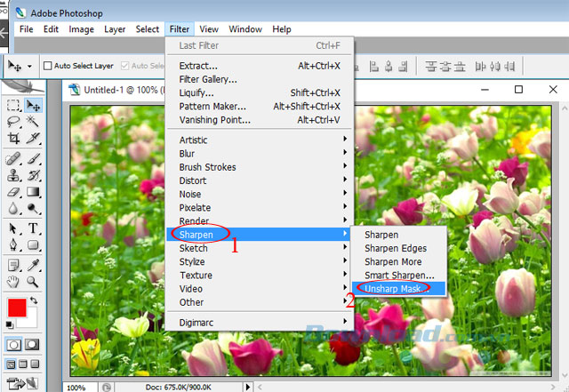Switch to Standard editing mode
This screenshot has width=569, height=392.
click(13, 345)
